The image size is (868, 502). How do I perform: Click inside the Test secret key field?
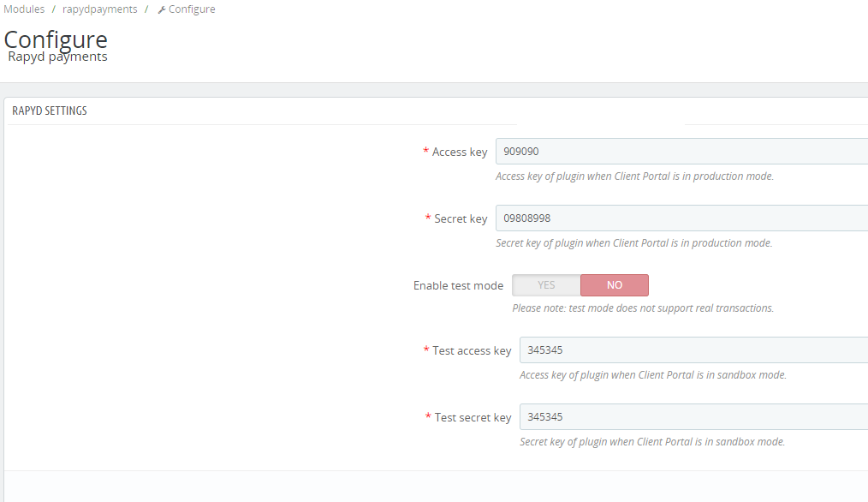[693, 417]
